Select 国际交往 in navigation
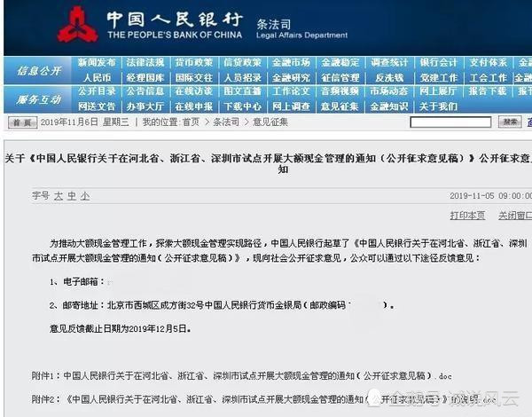The width and height of the screenshot is (532, 417). tap(193, 78)
